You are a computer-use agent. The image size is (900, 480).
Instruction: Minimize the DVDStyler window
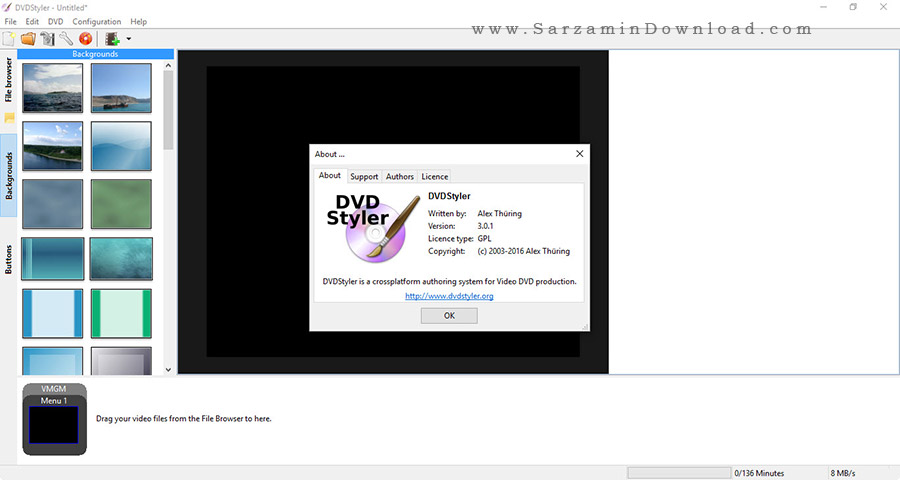824,7
